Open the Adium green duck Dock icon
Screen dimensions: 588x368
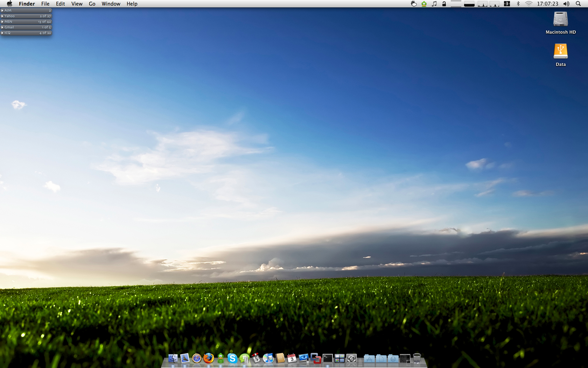click(220, 358)
